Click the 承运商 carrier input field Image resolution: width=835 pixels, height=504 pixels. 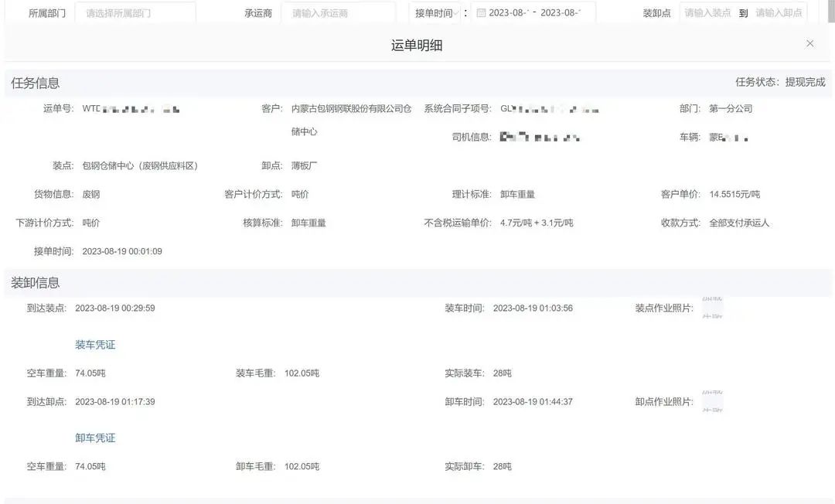(x=339, y=12)
